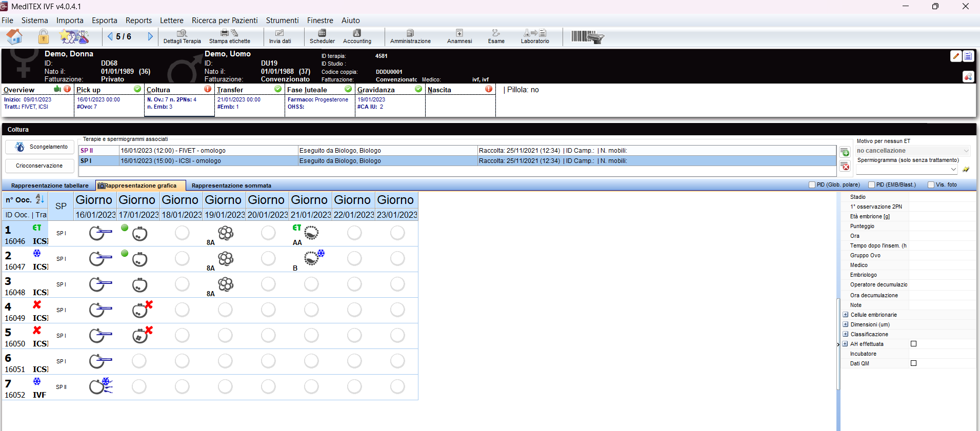Remove associated spermiogram with red delete icon
The height and width of the screenshot is (431, 980).
coord(845,167)
